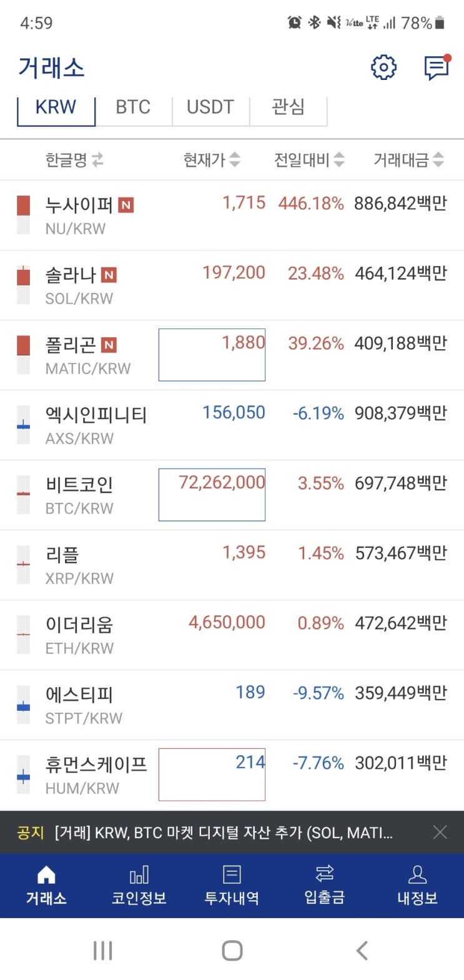The image size is (464, 980).
Task: Open 누사이퍼 NU/KRW coin row
Action: (232, 215)
